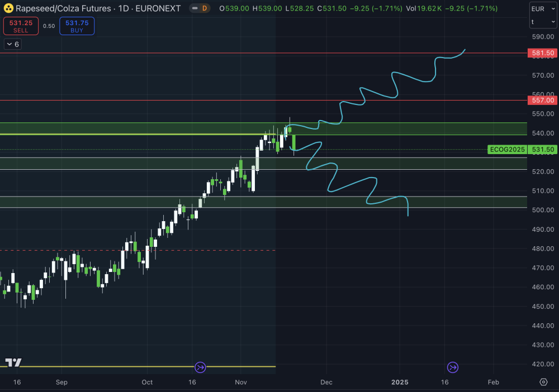Open the contract rollover marker near January 2025
Viewport: 559px width, 392px height.
click(x=453, y=367)
